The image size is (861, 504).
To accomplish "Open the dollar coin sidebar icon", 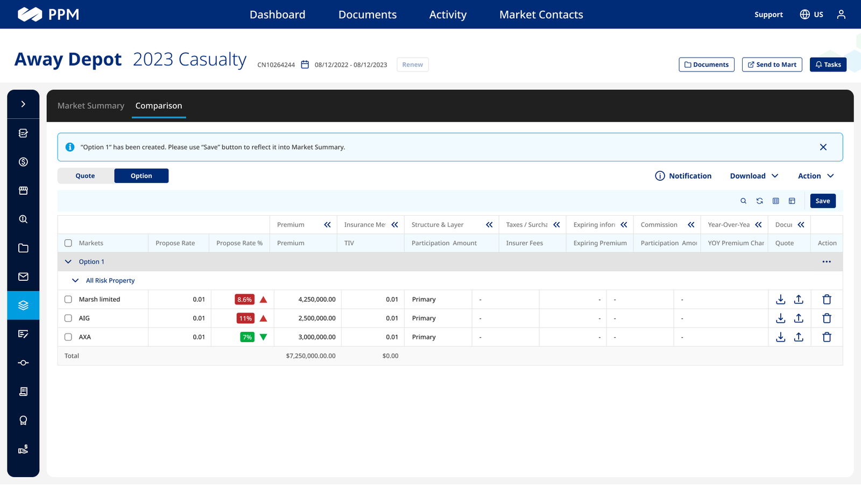I will click(x=23, y=162).
